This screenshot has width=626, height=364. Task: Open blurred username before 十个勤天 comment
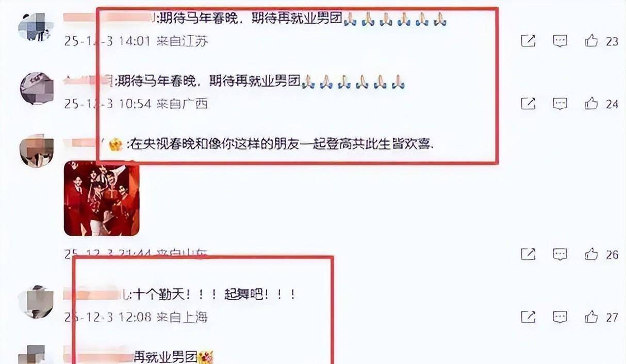click(x=97, y=295)
